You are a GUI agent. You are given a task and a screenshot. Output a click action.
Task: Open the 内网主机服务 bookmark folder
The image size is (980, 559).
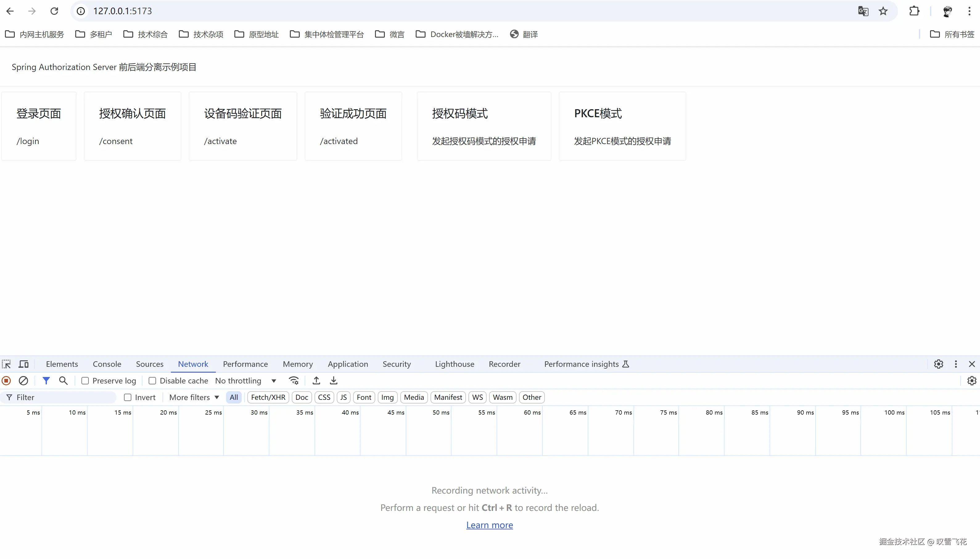point(35,34)
